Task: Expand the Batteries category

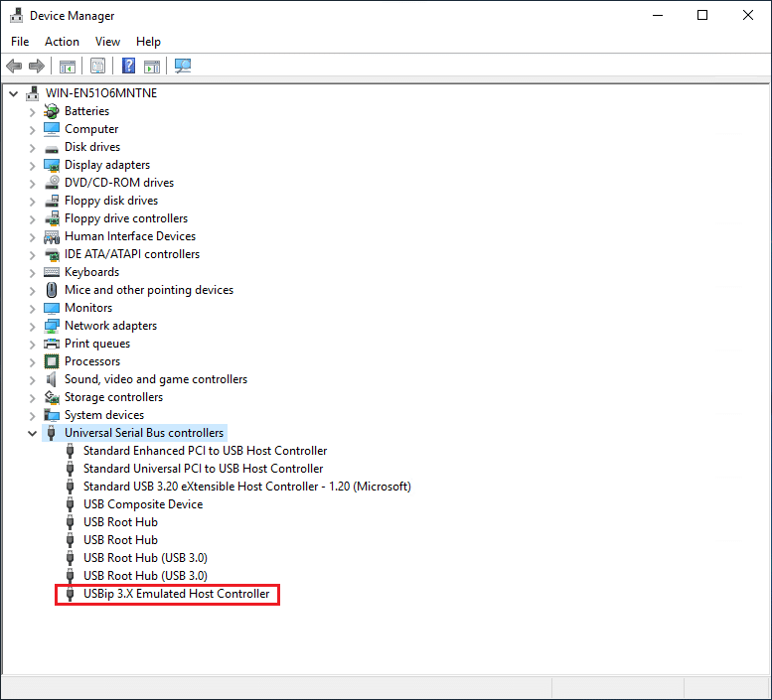Action: tap(32, 111)
